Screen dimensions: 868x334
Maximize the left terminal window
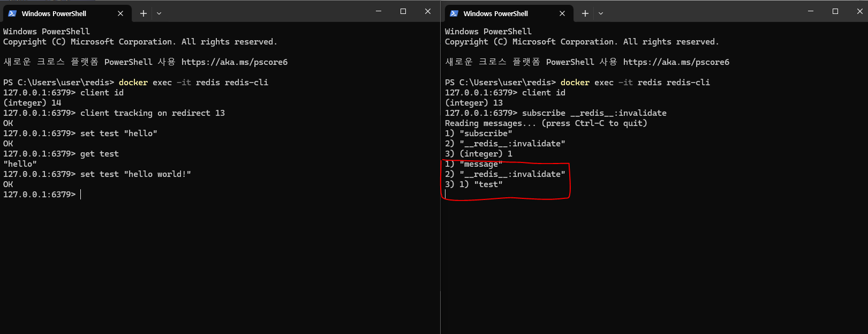[x=403, y=11]
